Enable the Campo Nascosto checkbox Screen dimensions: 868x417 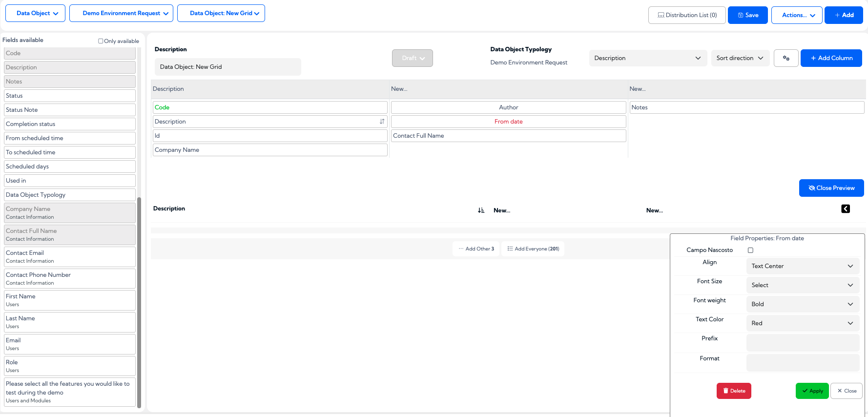pos(750,250)
